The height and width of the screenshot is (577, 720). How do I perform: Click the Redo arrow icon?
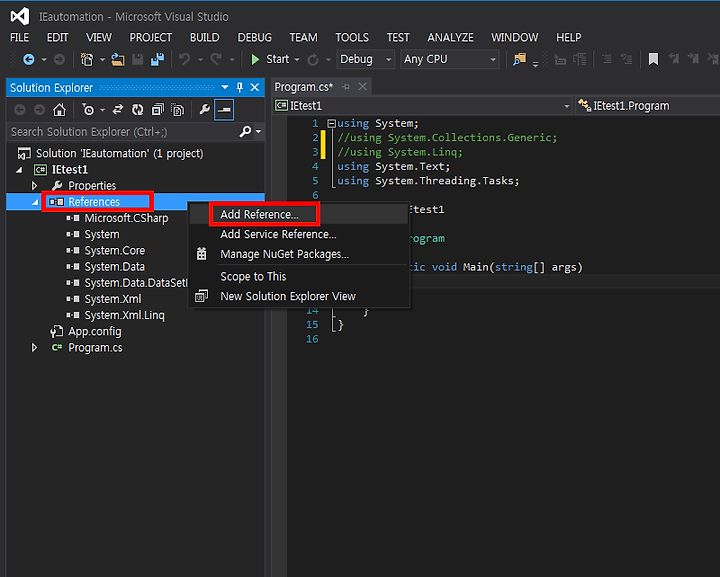(x=216, y=59)
